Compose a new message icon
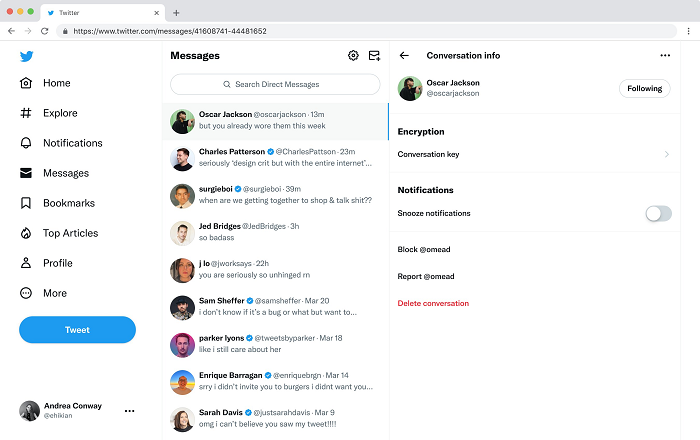Image resolution: width=700 pixels, height=440 pixels. (x=374, y=56)
